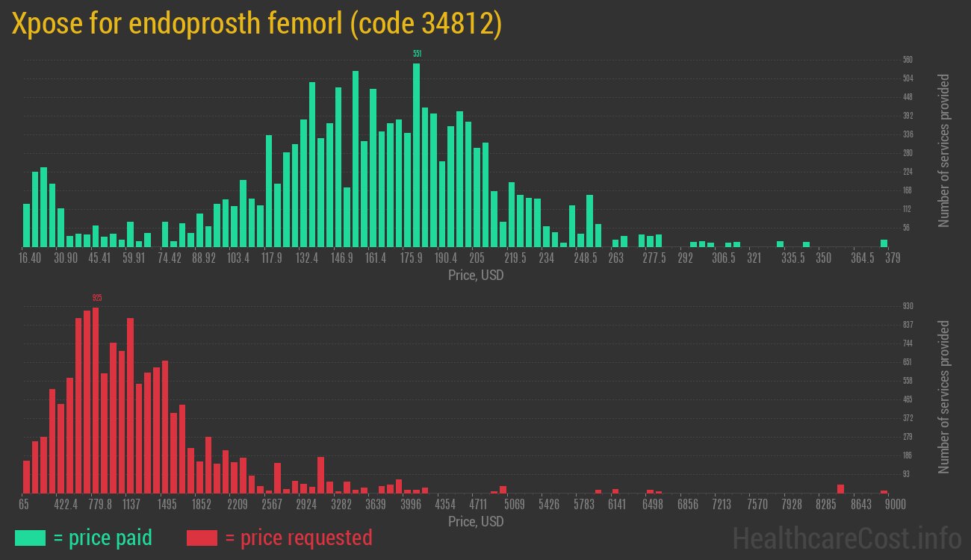Image resolution: width=971 pixels, height=560 pixels.
Task: Click the 930 tick on red chart's y-axis
Action: (908, 306)
